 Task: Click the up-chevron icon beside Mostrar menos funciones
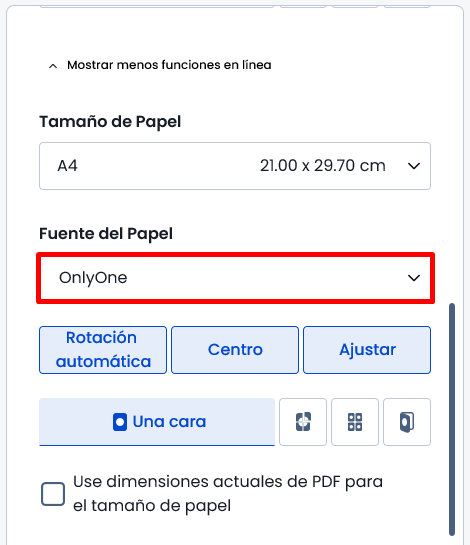(53, 66)
